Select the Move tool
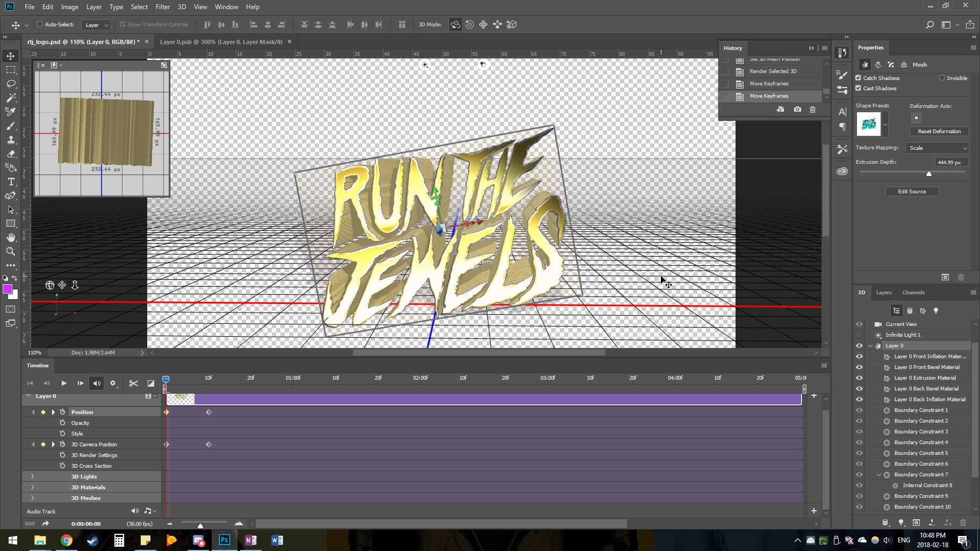Image resolution: width=980 pixels, height=551 pixels. (11, 55)
